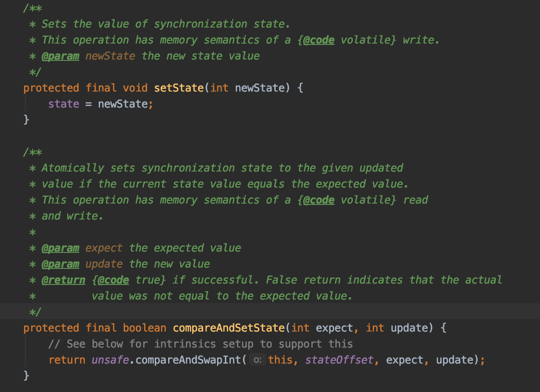Viewport: 540px width, 392px height.
Task: Click the @return tag in the Javadoc
Action: click(64, 280)
